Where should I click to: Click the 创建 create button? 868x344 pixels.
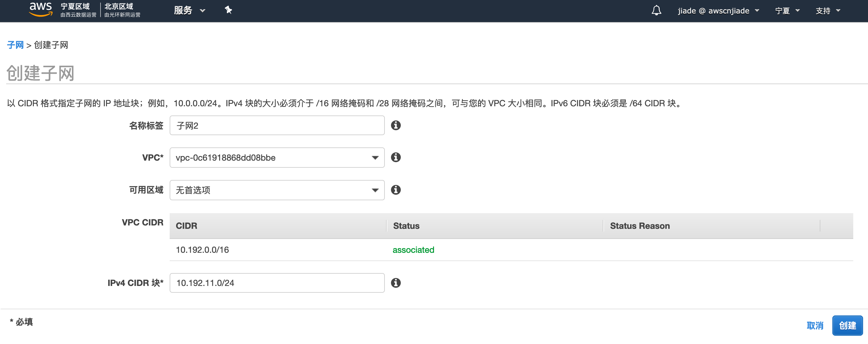(847, 326)
